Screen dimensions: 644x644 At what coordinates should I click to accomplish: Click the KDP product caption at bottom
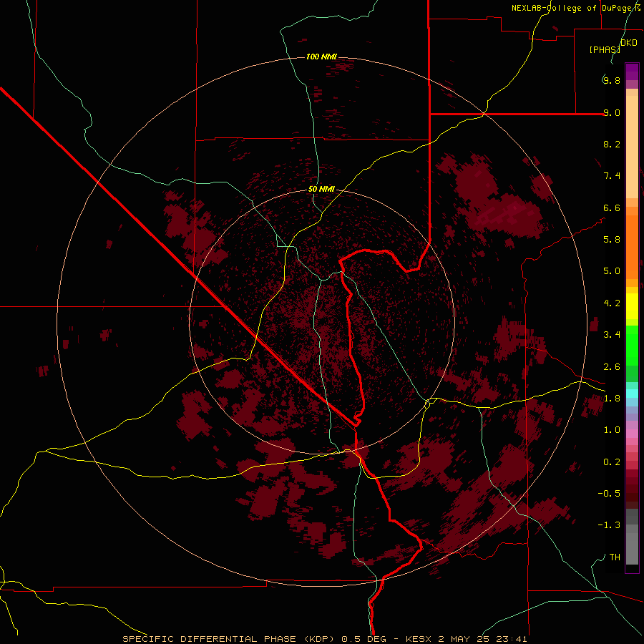click(324, 639)
